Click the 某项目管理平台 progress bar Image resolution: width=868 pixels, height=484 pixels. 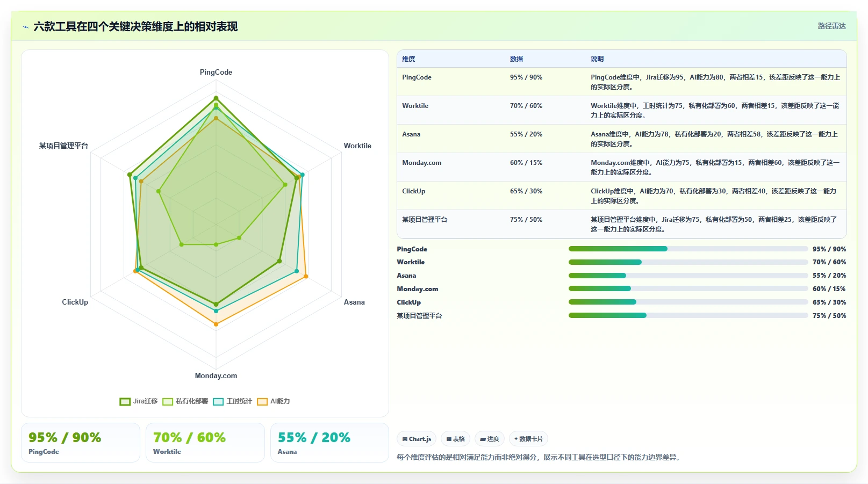tap(688, 315)
